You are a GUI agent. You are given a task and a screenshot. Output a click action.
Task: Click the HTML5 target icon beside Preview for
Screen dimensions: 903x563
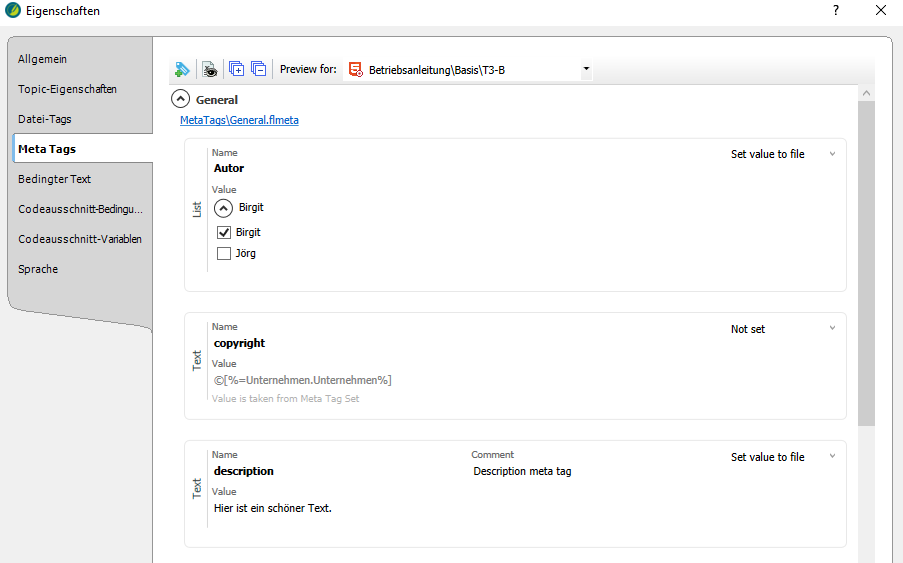tap(355, 70)
